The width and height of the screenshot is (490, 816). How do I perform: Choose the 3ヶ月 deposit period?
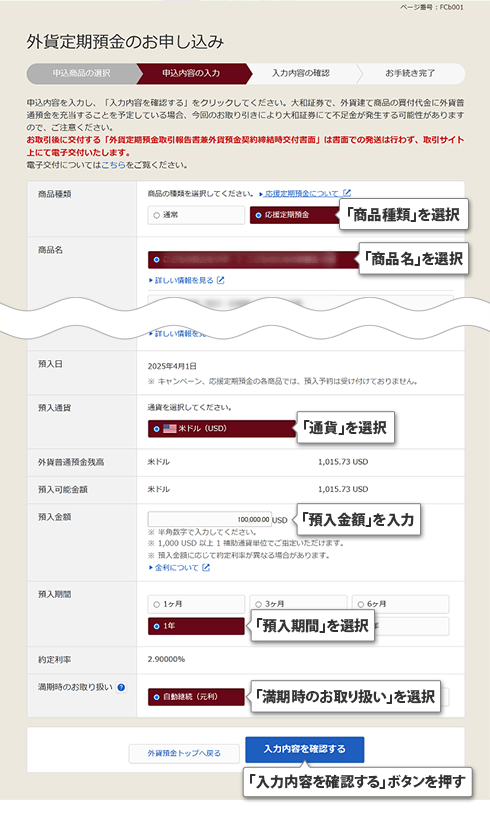click(298, 604)
